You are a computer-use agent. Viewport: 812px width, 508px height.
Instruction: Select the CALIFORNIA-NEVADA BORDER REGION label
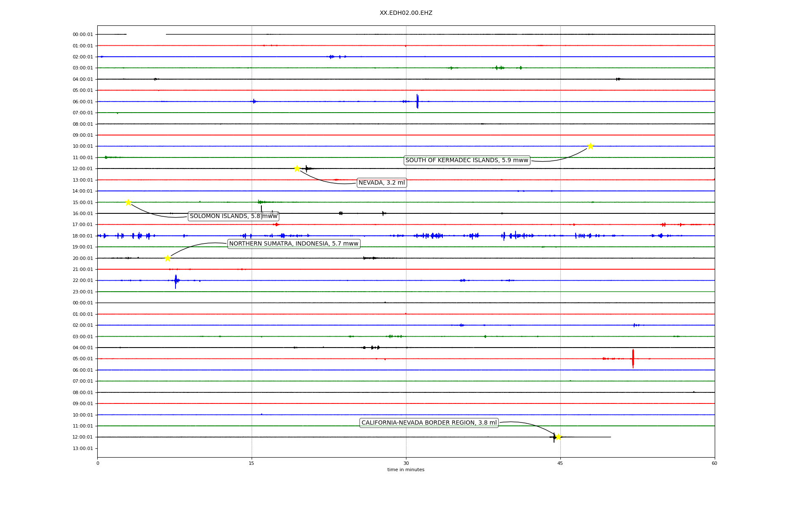coord(429,423)
